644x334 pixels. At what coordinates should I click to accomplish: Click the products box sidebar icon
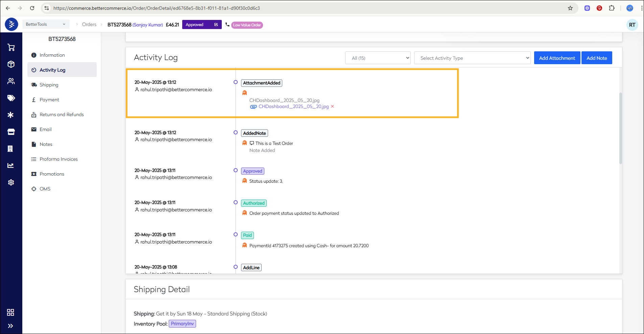coord(11,64)
